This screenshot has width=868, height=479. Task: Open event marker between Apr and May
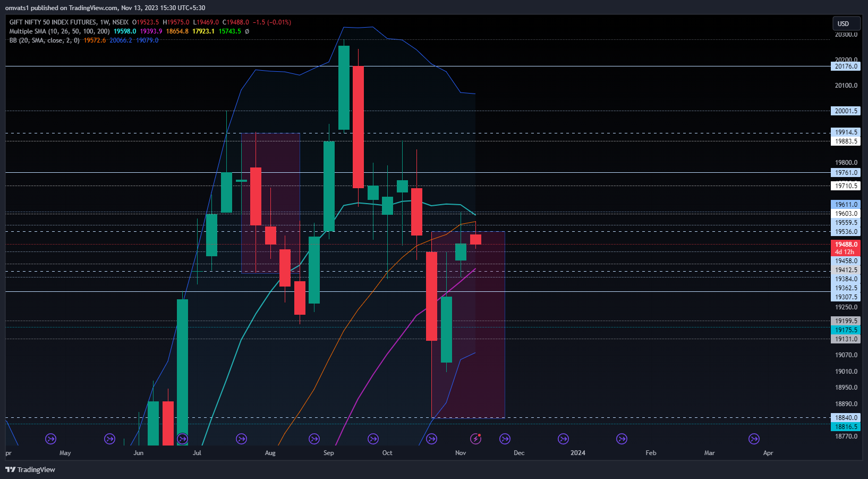[x=51, y=439]
